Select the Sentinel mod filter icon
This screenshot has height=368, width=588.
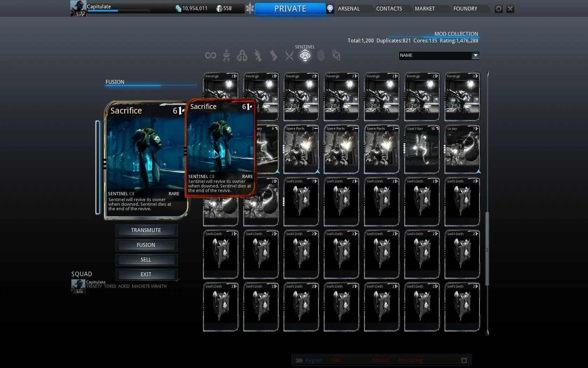(x=305, y=55)
